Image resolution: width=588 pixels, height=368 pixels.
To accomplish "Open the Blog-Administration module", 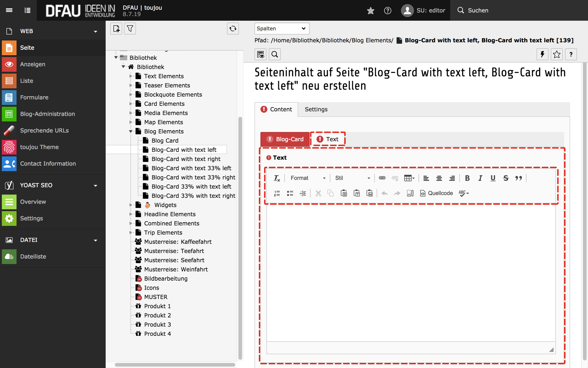I will (47, 114).
